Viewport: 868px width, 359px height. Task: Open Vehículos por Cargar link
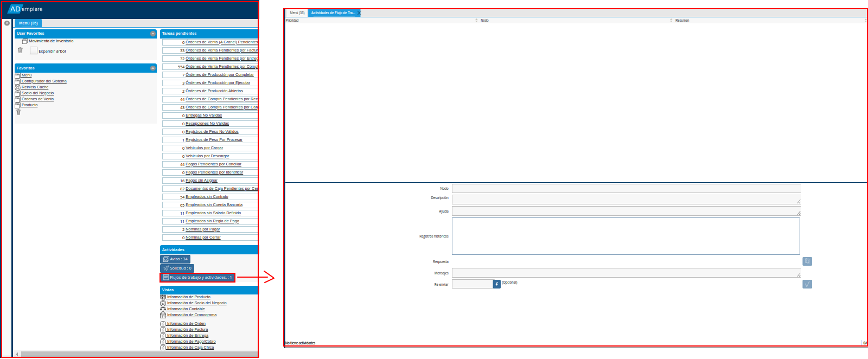[x=204, y=148]
